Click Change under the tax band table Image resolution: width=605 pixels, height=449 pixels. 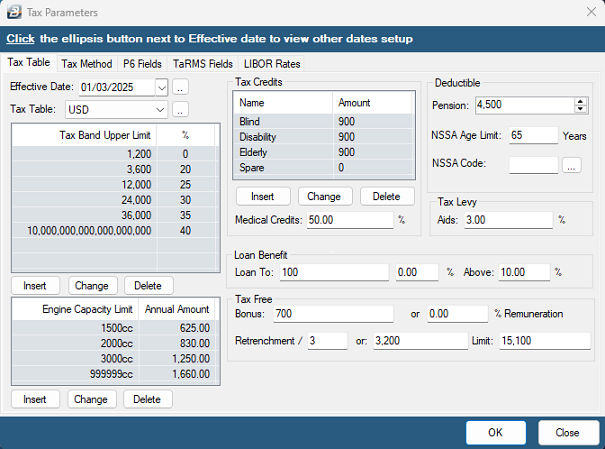(92, 286)
